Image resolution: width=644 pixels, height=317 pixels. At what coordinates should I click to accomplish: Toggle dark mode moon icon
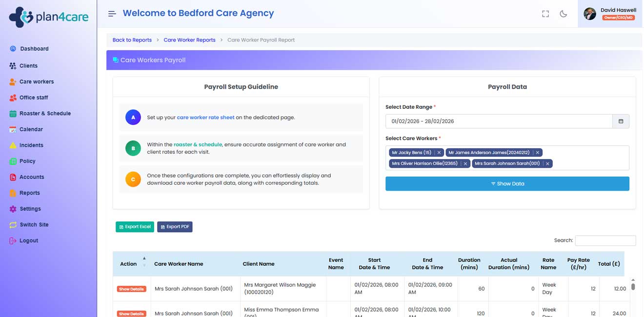[563, 14]
